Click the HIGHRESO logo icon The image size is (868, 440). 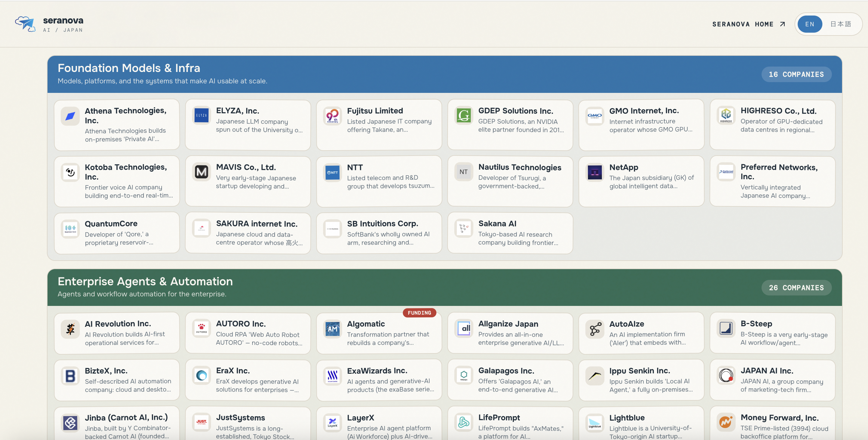pos(726,116)
